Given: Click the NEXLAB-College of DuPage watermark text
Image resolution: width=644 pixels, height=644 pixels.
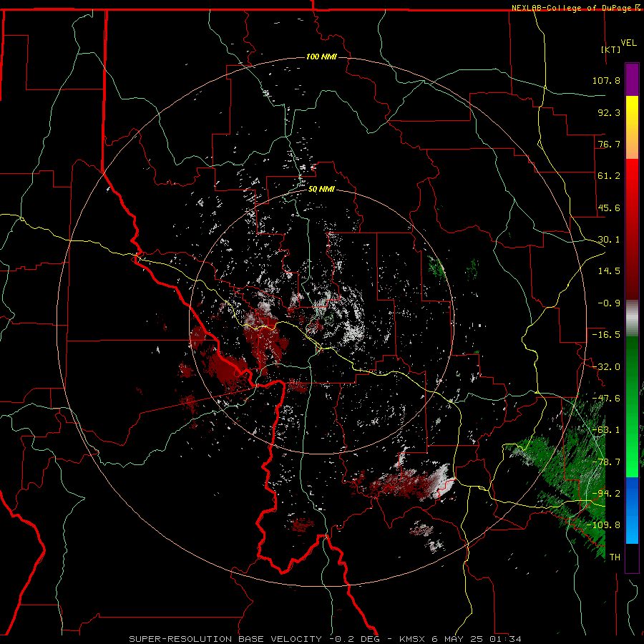Looking at the screenshot, I should click(571, 8).
